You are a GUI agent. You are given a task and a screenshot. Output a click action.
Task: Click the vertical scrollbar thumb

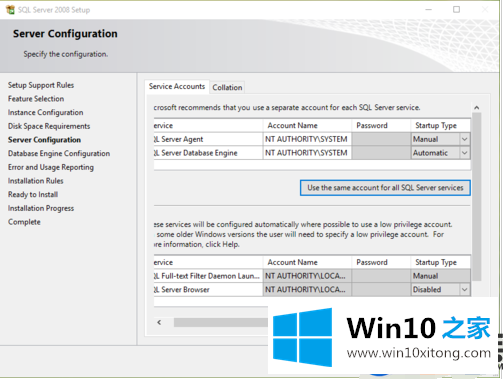[477, 197]
